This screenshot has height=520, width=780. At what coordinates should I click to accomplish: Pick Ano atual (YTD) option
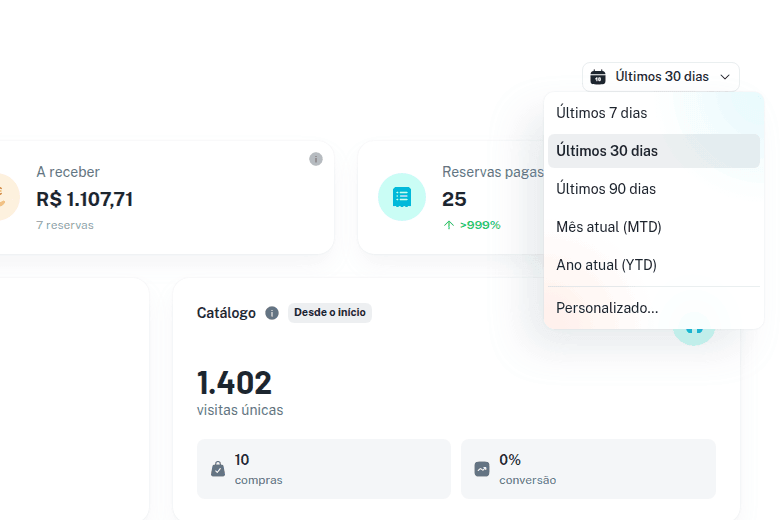tap(654, 265)
